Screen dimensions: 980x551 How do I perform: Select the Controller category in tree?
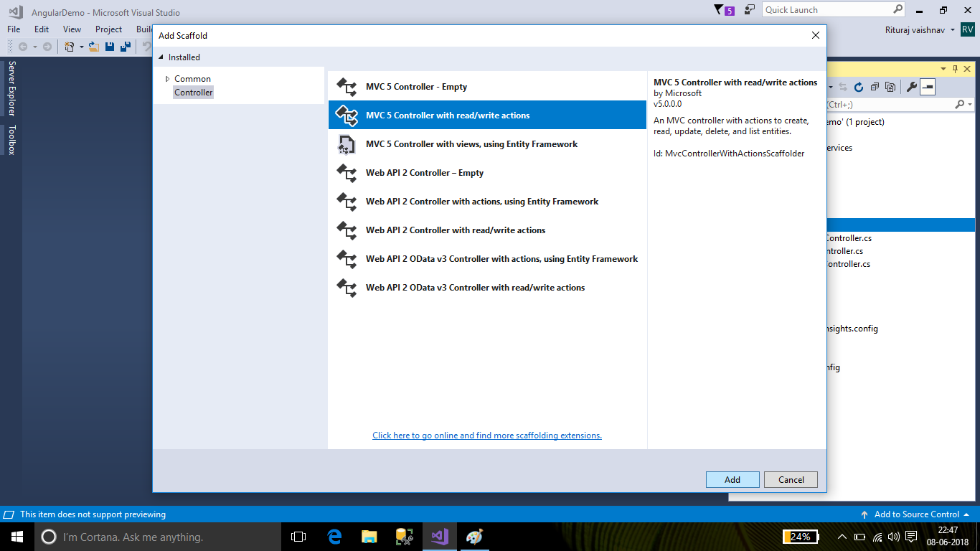(194, 93)
